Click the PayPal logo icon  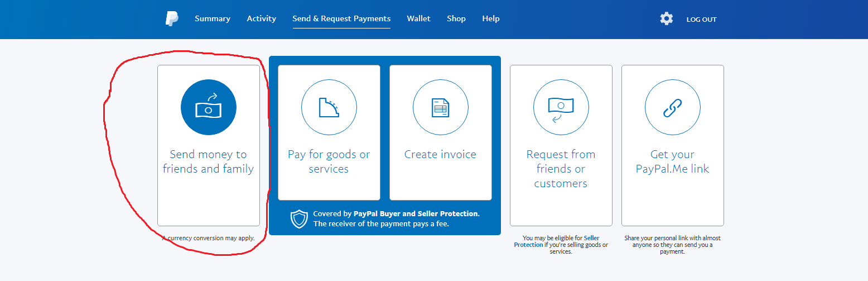(x=172, y=19)
